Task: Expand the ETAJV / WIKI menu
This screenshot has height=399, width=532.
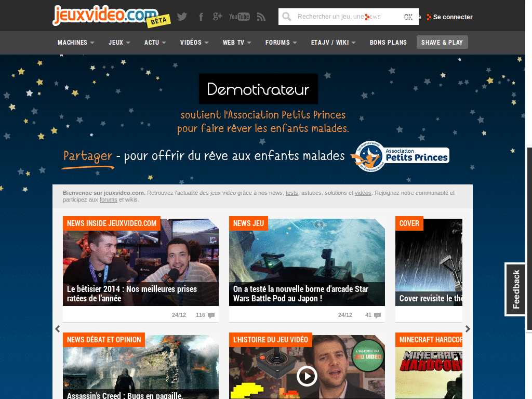Action: pyautogui.click(x=333, y=43)
